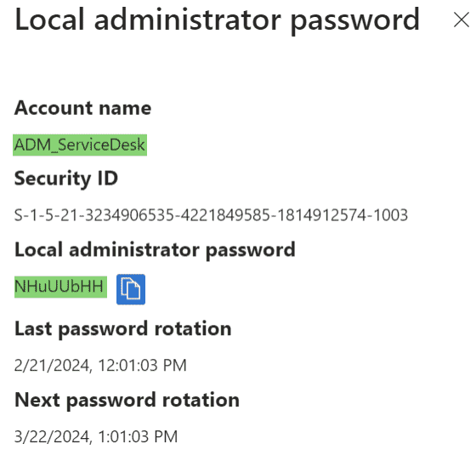Close the Local administrator password panel
This screenshot has width=476, height=461.
(461, 20)
